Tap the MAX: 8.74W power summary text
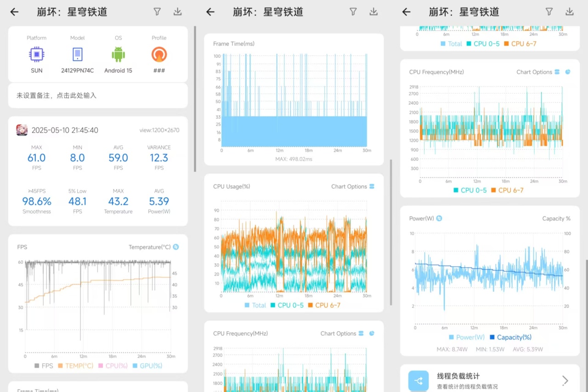 click(453, 349)
